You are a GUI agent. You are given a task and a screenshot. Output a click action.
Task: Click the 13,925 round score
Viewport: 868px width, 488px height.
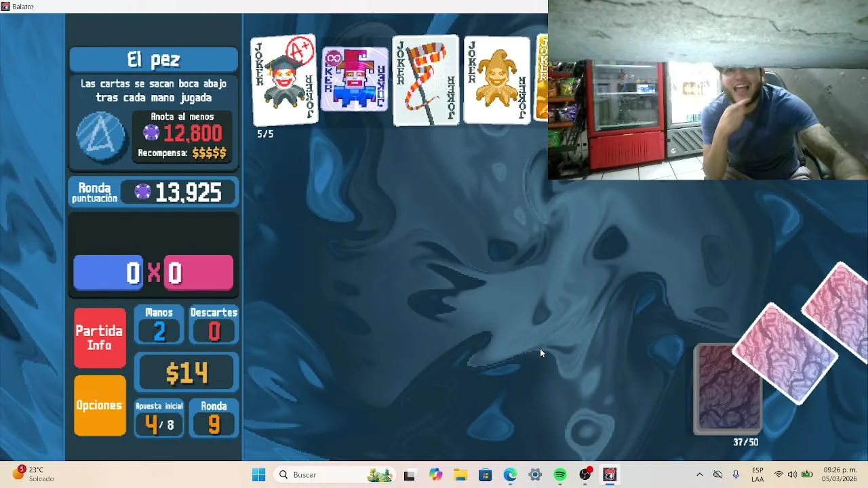[x=188, y=192]
